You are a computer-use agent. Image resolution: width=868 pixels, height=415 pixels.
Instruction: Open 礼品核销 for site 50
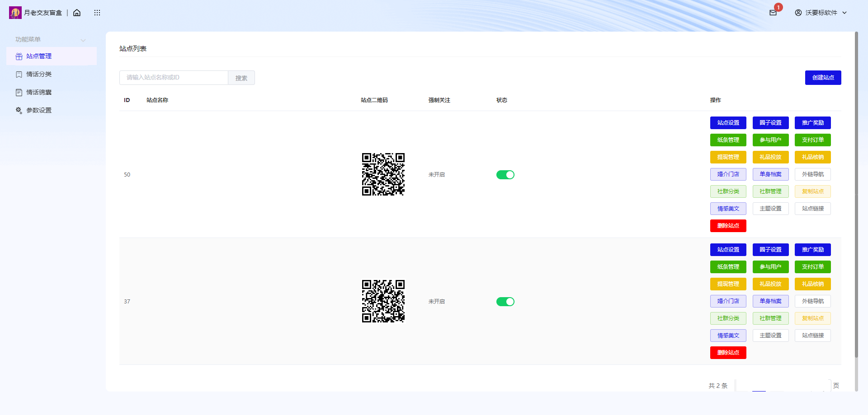coord(813,157)
